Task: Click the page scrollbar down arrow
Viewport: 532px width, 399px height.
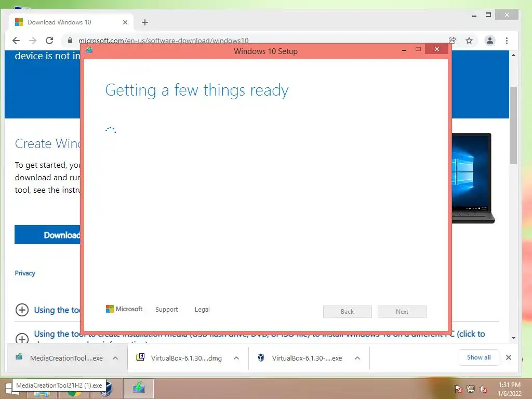Action: 514,338
